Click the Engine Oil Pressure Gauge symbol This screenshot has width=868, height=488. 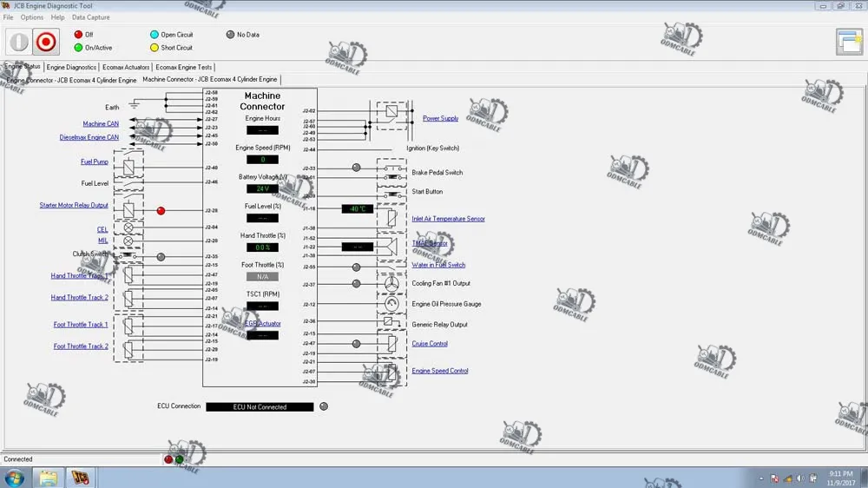pyautogui.click(x=391, y=304)
